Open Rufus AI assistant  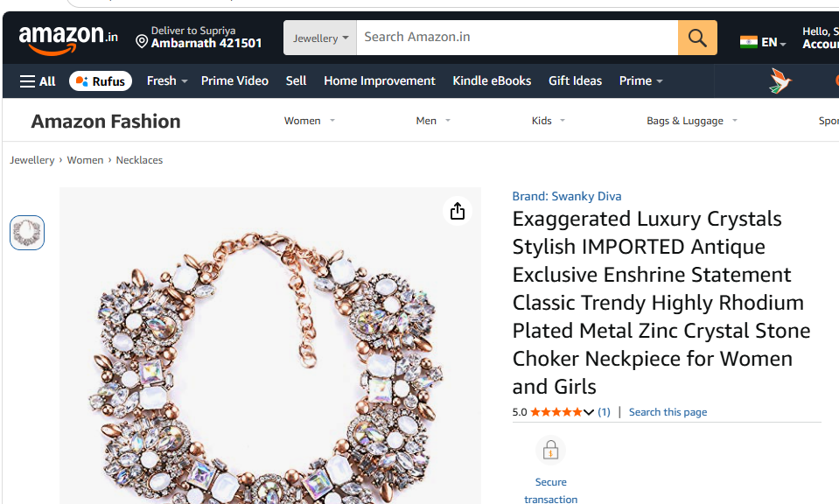point(101,81)
